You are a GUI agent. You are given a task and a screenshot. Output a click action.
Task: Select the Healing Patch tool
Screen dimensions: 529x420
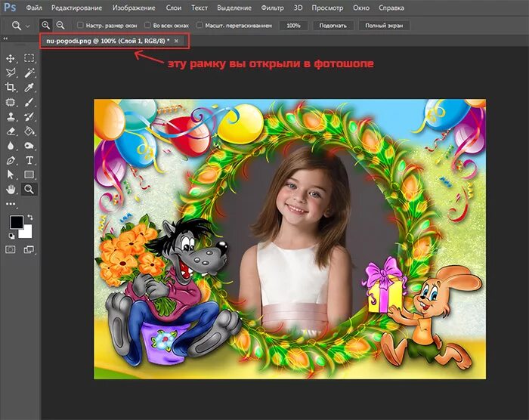11,102
